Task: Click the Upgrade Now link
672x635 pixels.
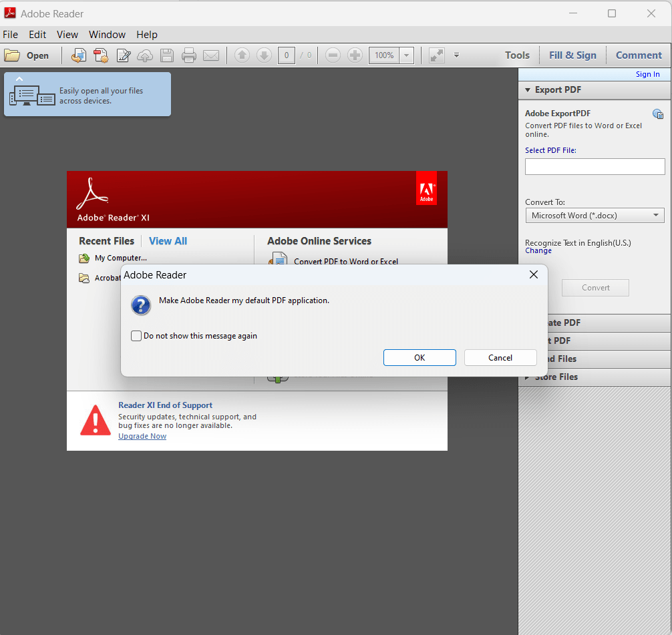Action: 142,436
